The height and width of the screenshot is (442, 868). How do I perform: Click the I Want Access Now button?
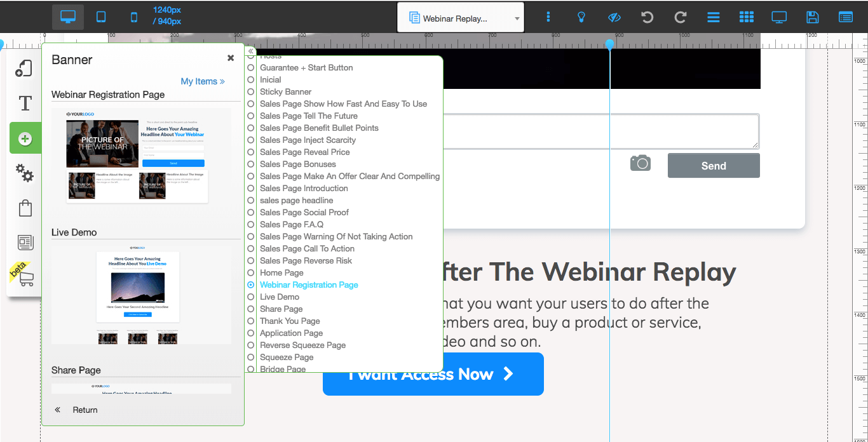(x=433, y=374)
